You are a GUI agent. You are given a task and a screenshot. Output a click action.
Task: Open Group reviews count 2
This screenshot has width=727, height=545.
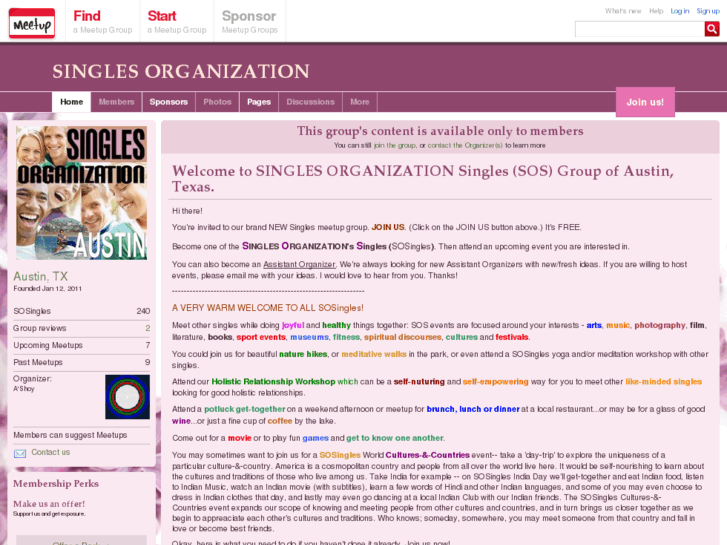tap(82, 328)
